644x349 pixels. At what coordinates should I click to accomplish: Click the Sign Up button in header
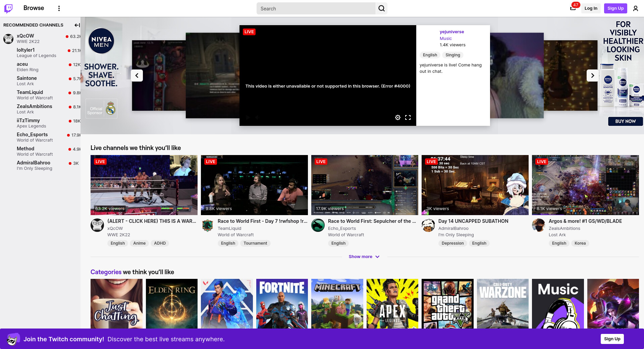(615, 8)
